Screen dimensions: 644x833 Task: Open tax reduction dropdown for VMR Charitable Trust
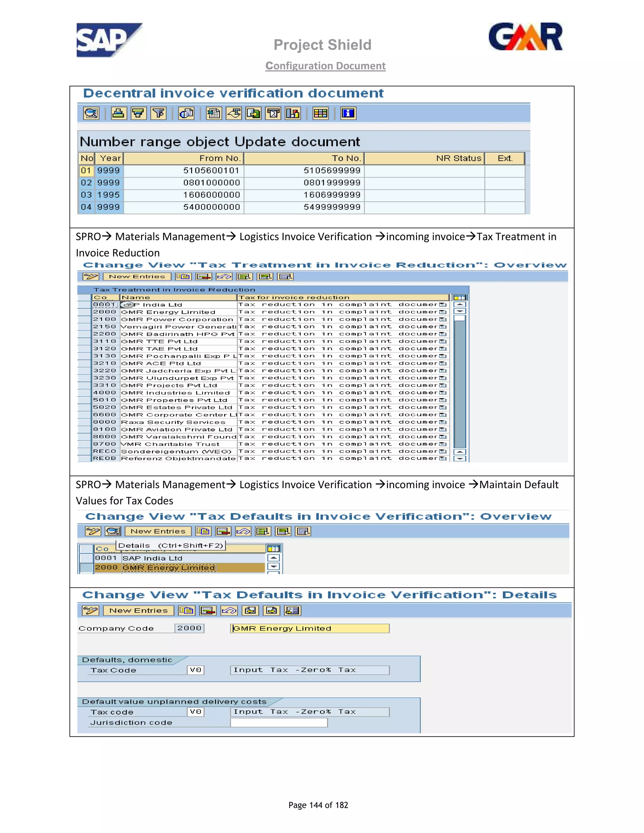coord(442,444)
